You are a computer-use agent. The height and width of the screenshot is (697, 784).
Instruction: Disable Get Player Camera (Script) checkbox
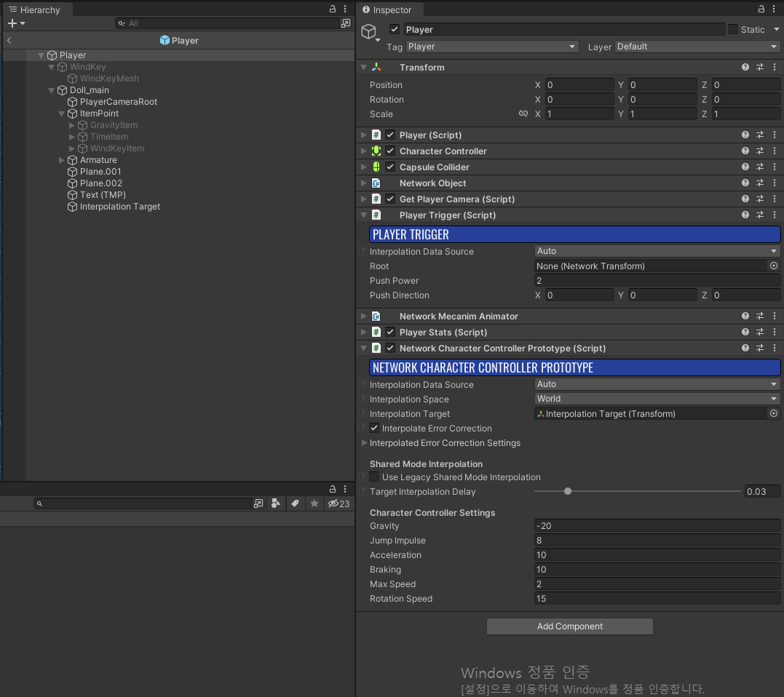390,199
